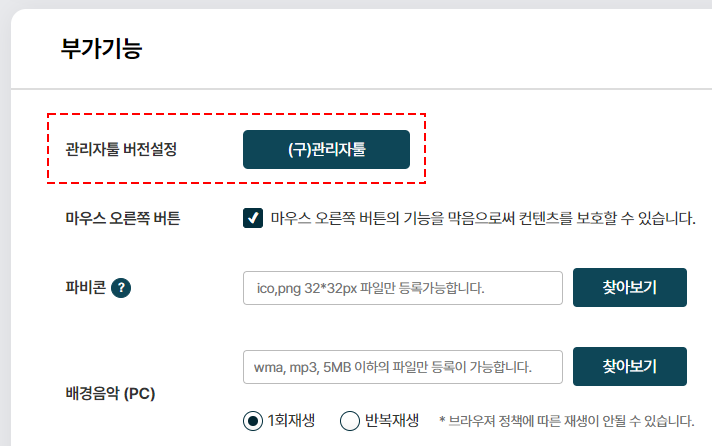This screenshot has height=446, width=712.
Task: Click the 반복재생 text label
Action: point(392,421)
